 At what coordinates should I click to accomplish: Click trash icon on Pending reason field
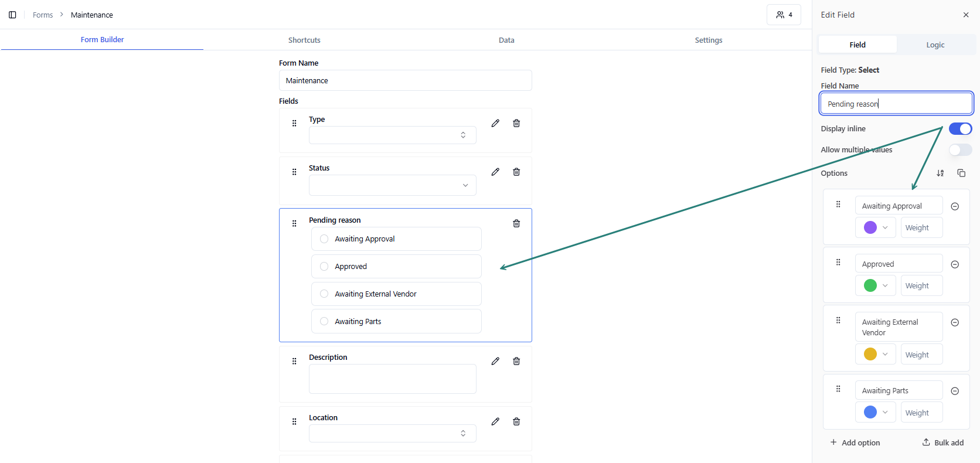[x=516, y=223]
